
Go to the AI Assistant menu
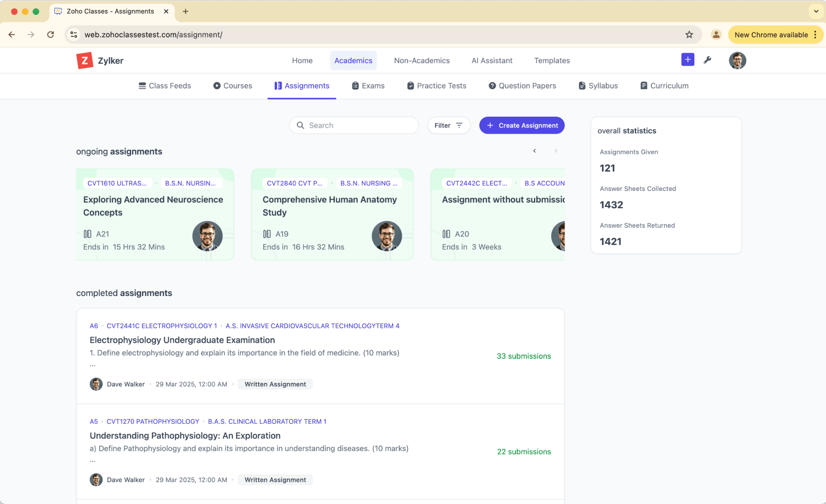coord(492,61)
